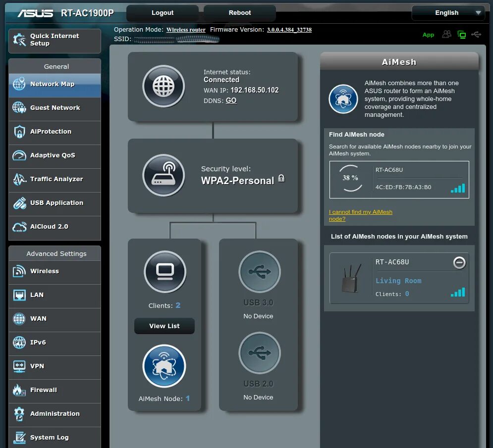Click the AiMesh panel header
Viewport: 493px width, 448px height.
pos(399,61)
